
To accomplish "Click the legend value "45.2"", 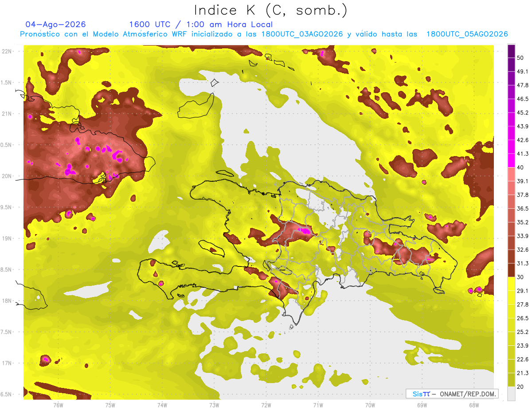I will pos(523,113).
